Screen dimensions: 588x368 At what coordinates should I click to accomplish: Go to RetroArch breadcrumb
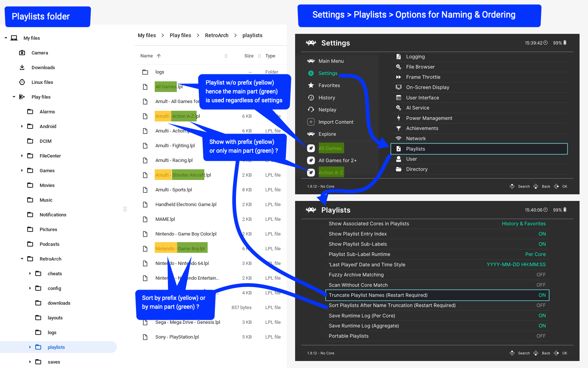217,35
